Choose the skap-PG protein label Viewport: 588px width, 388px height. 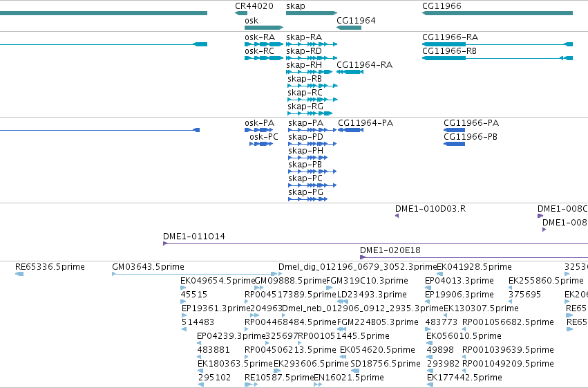(x=305, y=192)
